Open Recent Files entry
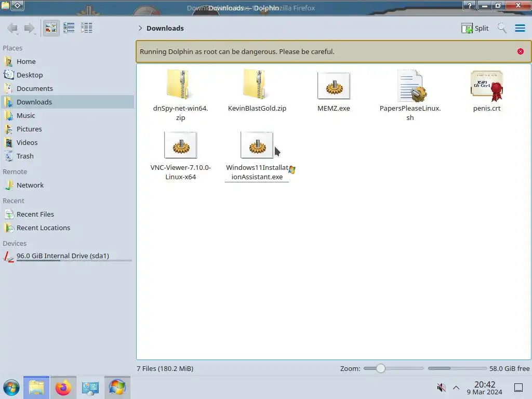 click(x=67, y=215)
